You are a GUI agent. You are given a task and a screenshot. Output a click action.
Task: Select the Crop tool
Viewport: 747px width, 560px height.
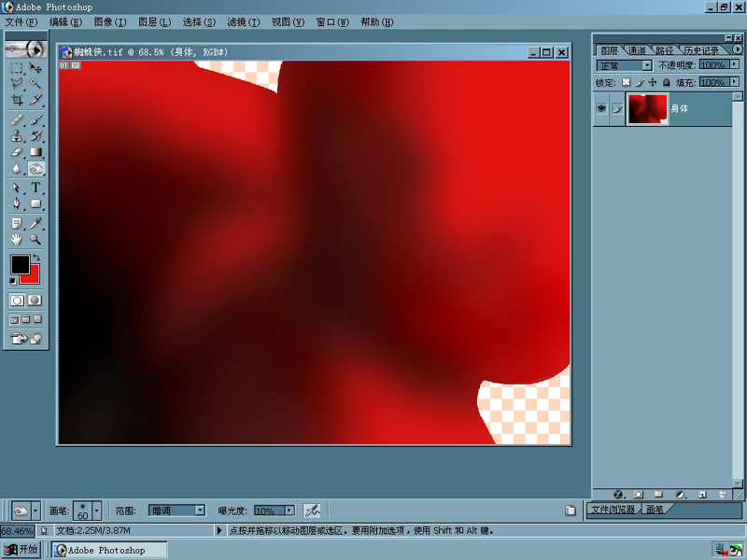click(x=17, y=100)
